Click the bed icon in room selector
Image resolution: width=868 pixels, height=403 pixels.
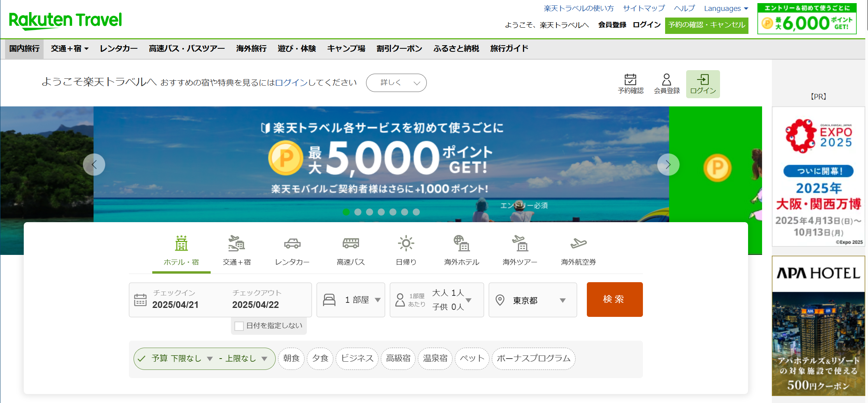click(329, 300)
